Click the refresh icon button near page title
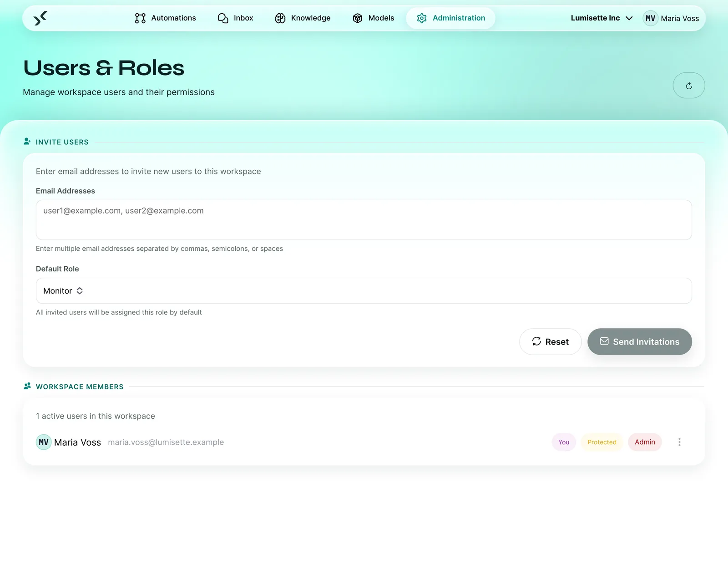Screen dimensions: 728x569 point(689,86)
